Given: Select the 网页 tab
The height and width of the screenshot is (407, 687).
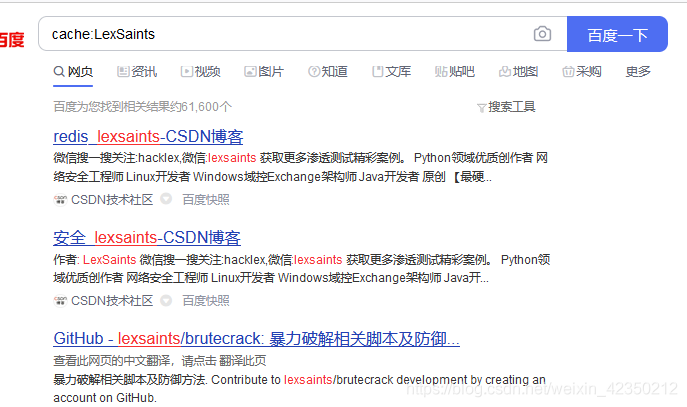Looking at the screenshot, I should (x=73, y=71).
